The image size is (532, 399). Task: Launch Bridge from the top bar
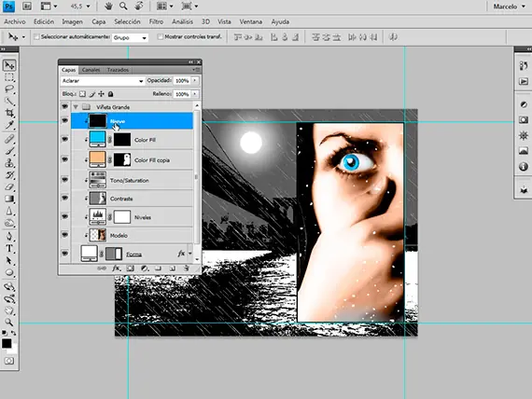(x=27, y=7)
